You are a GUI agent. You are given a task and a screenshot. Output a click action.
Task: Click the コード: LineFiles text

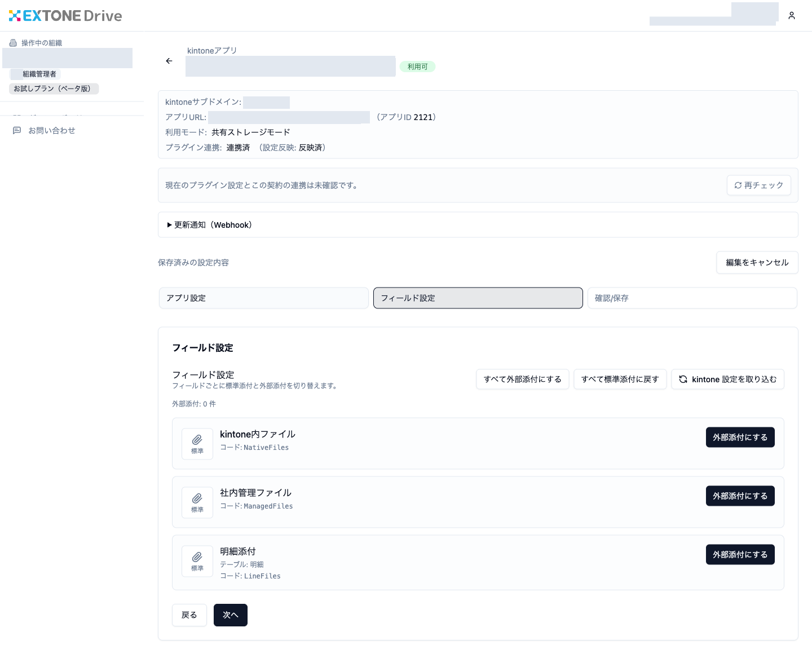[250, 576]
